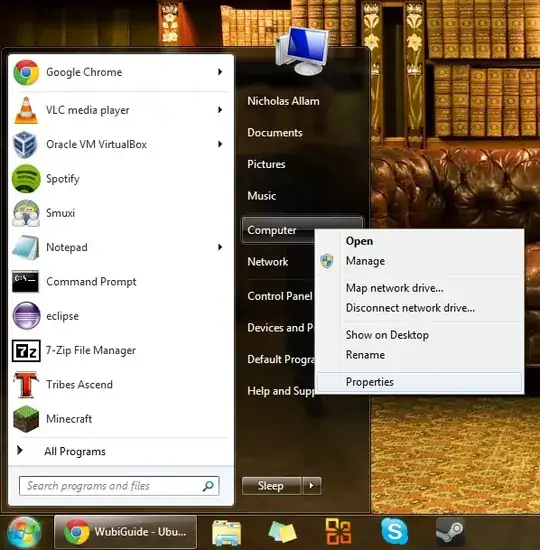The image size is (540, 550).
Task: Open the Music link
Action: [261, 196]
